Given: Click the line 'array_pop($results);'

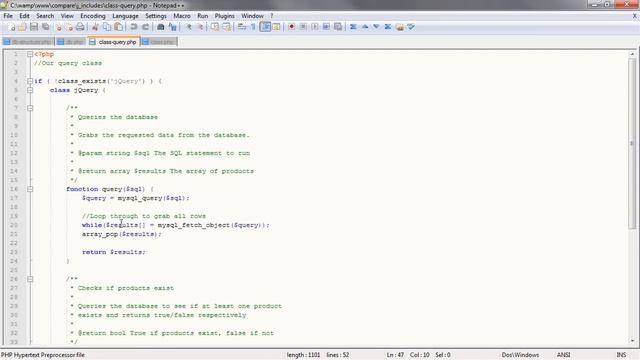Looking at the screenshot, I should 122,234.
